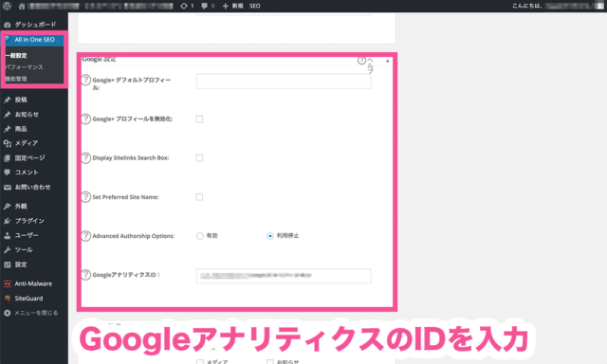This screenshot has width=607, height=364.
Task: Open ユーザー in the sidebar
Action: (27, 235)
